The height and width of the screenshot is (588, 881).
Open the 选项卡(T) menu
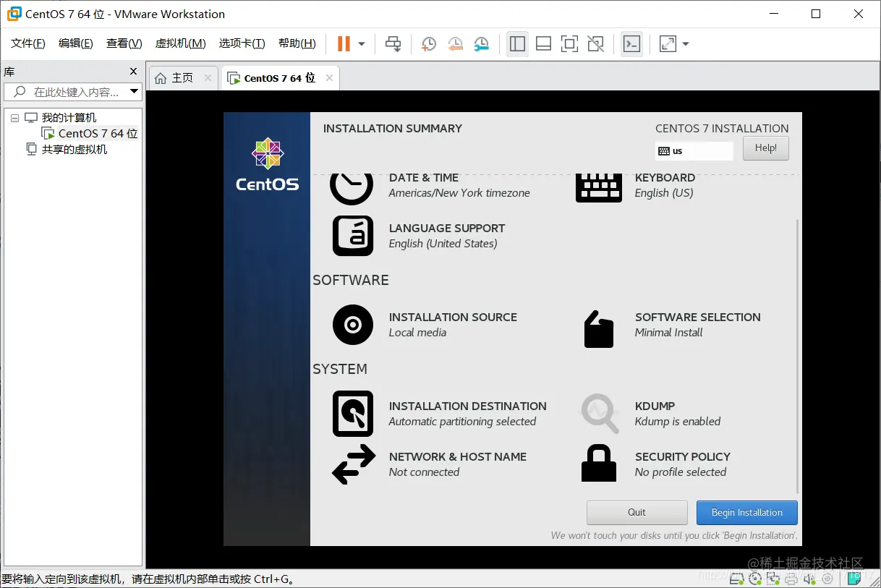click(242, 43)
